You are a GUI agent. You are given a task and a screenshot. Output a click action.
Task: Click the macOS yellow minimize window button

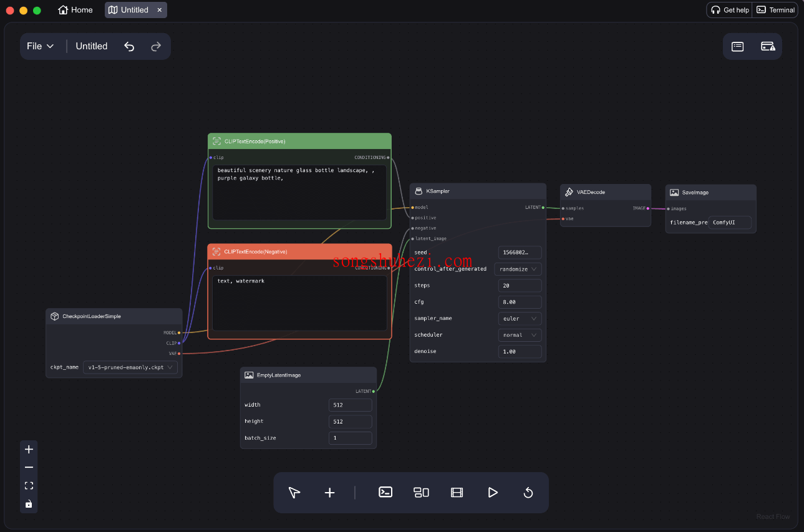pyautogui.click(x=23, y=11)
